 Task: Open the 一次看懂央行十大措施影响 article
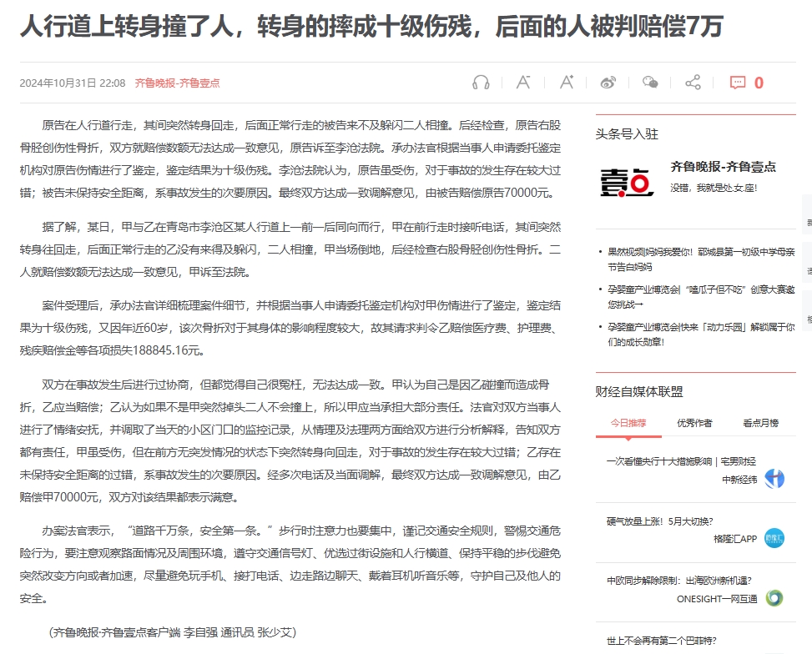(x=682, y=461)
